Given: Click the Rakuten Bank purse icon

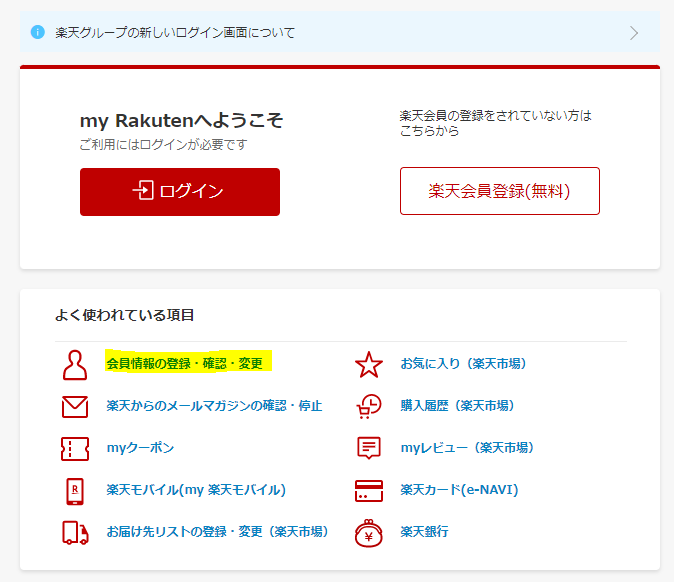Looking at the screenshot, I should click(x=369, y=533).
